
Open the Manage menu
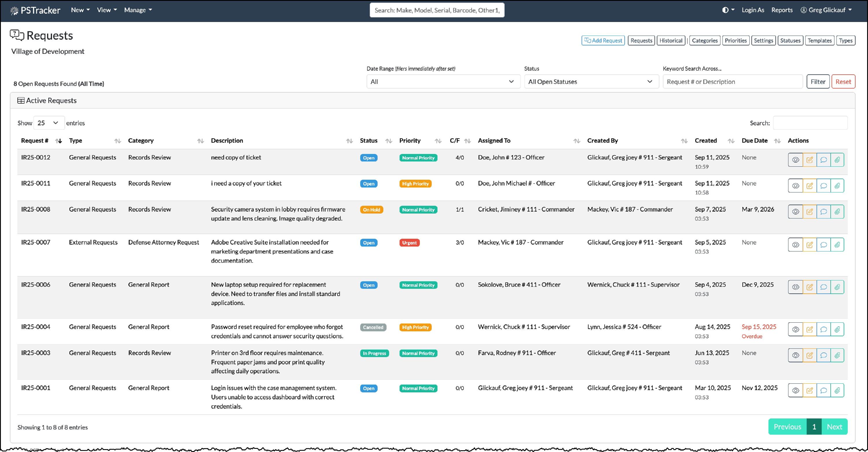click(x=138, y=10)
